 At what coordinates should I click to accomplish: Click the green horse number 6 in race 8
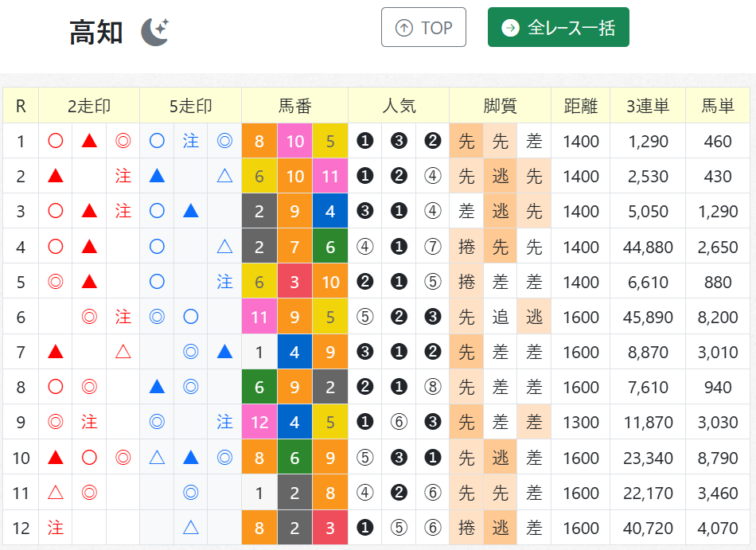click(x=259, y=387)
